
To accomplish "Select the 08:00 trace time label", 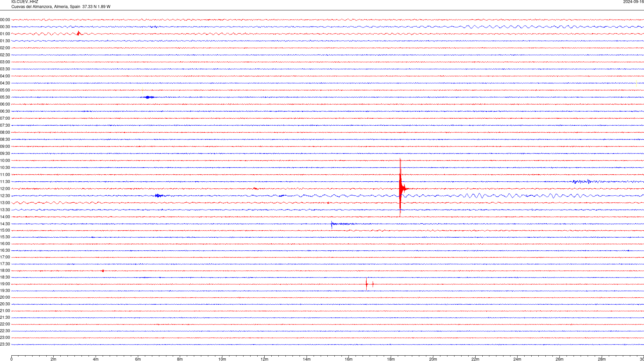I will tap(5, 132).
